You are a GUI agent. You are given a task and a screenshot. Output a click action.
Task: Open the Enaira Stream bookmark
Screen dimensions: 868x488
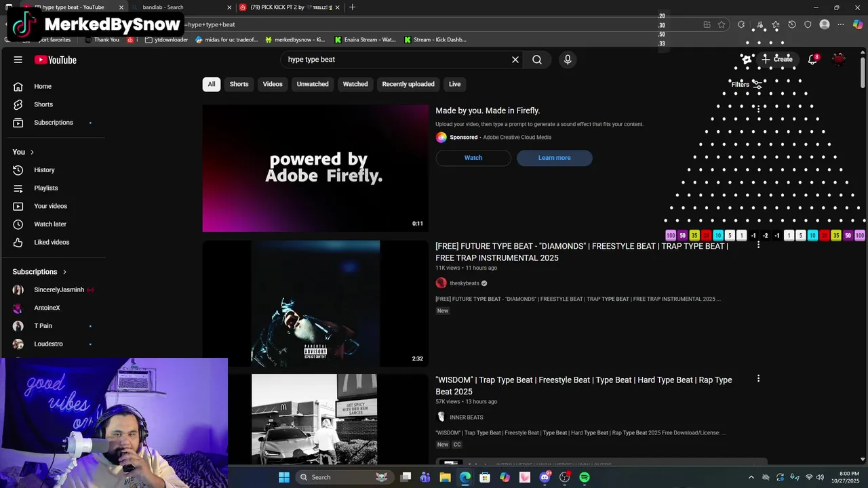pyautogui.click(x=365, y=39)
